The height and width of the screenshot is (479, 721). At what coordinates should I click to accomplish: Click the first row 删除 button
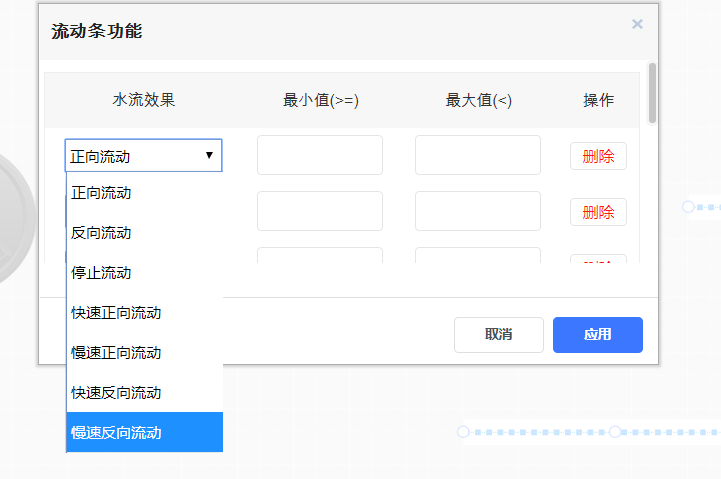pos(598,156)
